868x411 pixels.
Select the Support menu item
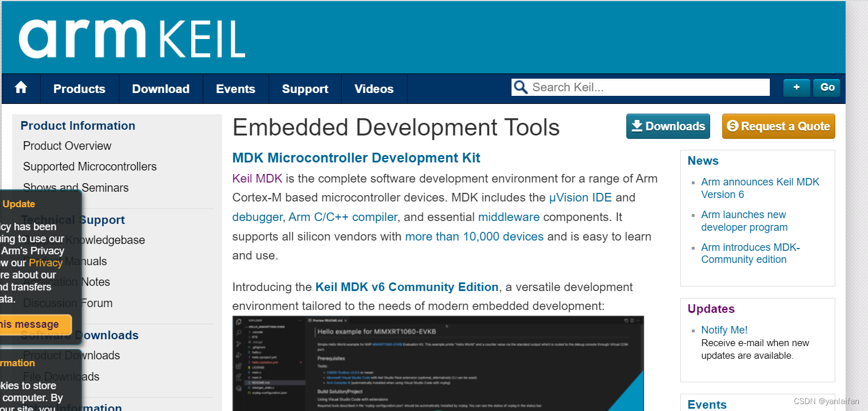[305, 89]
